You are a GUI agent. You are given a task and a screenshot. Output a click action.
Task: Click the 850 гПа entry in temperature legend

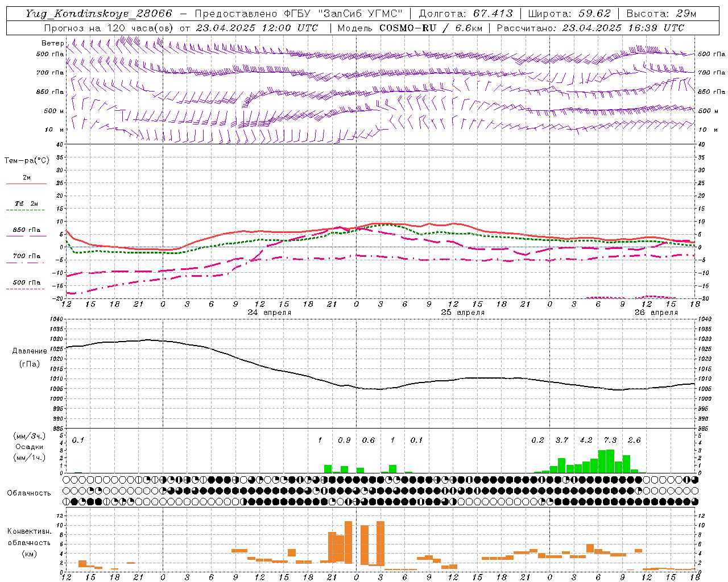27,232
